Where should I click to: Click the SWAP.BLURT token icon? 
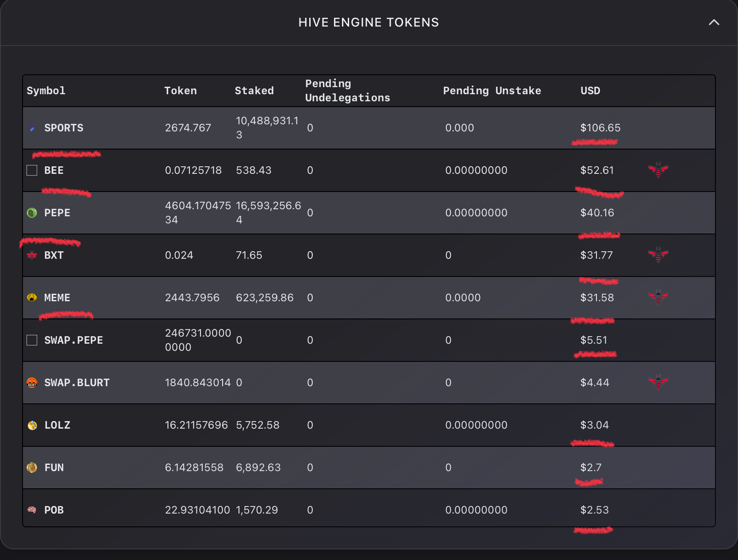pyautogui.click(x=32, y=383)
